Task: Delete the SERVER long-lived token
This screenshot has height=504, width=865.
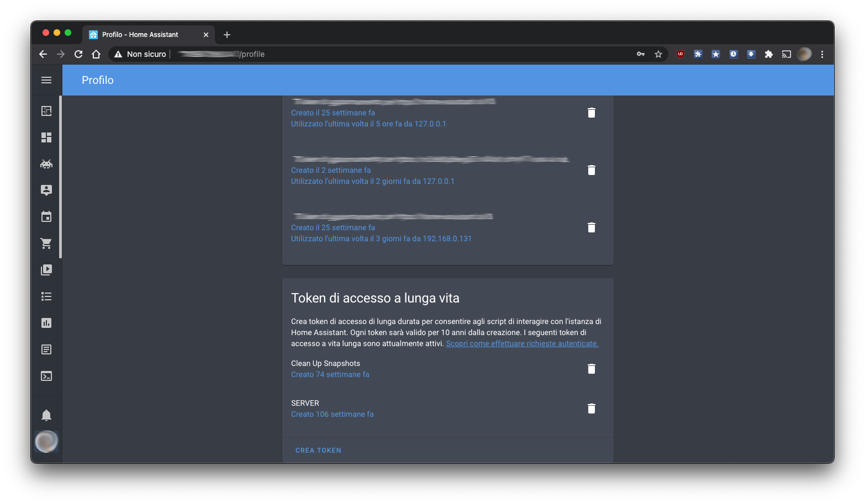Action: pos(592,408)
